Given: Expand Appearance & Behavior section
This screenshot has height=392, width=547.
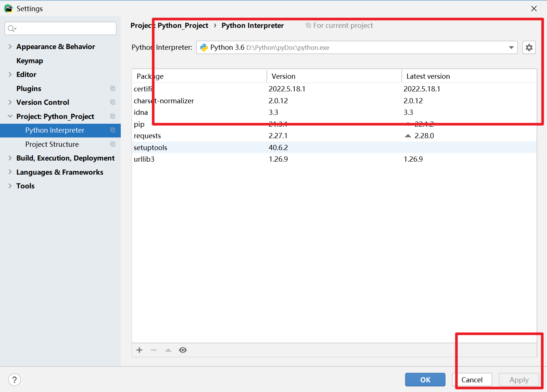Looking at the screenshot, I should pyautogui.click(x=10, y=46).
